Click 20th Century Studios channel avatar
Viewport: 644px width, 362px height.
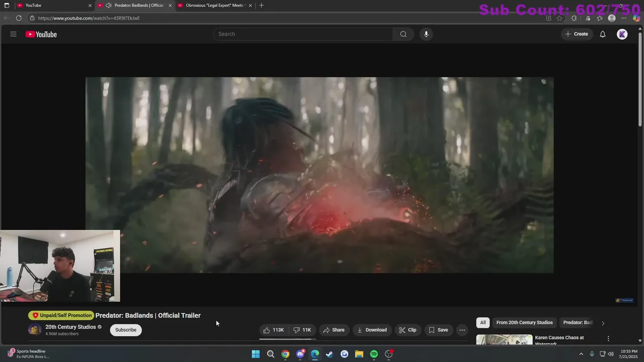(35, 330)
